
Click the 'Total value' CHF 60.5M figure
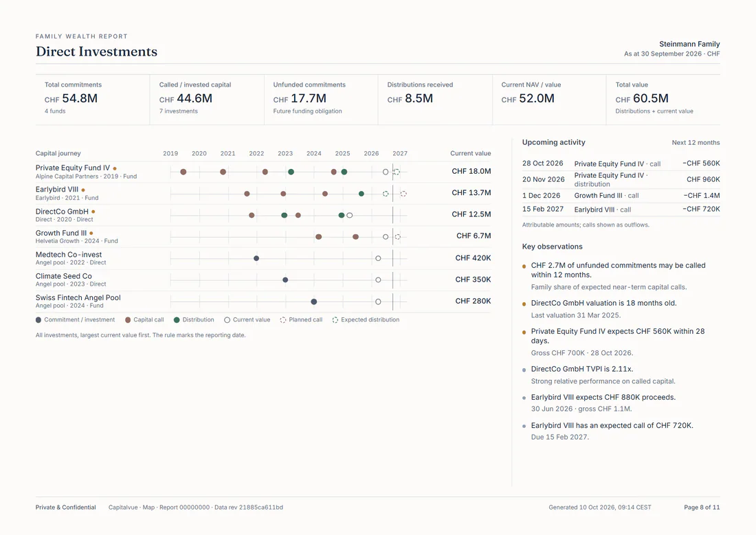tap(642, 98)
